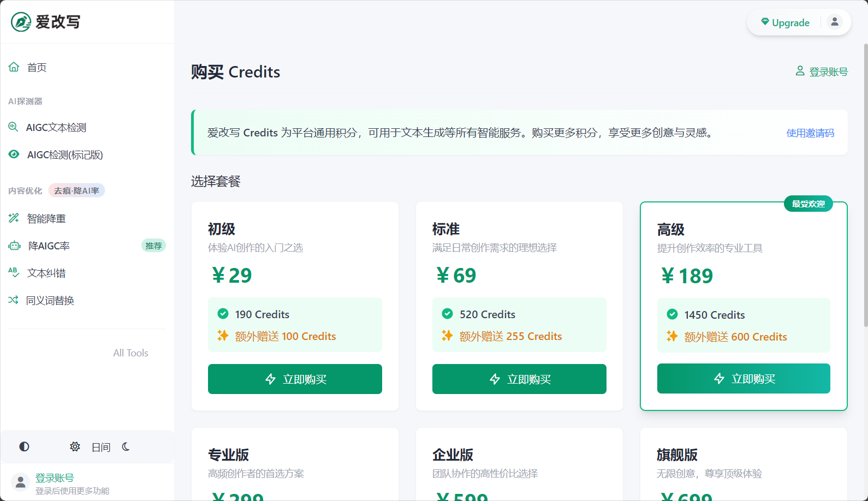This screenshot has width=868, height=501.
Task: Click the 爱改写 logo icon
Action: point(21,22)
